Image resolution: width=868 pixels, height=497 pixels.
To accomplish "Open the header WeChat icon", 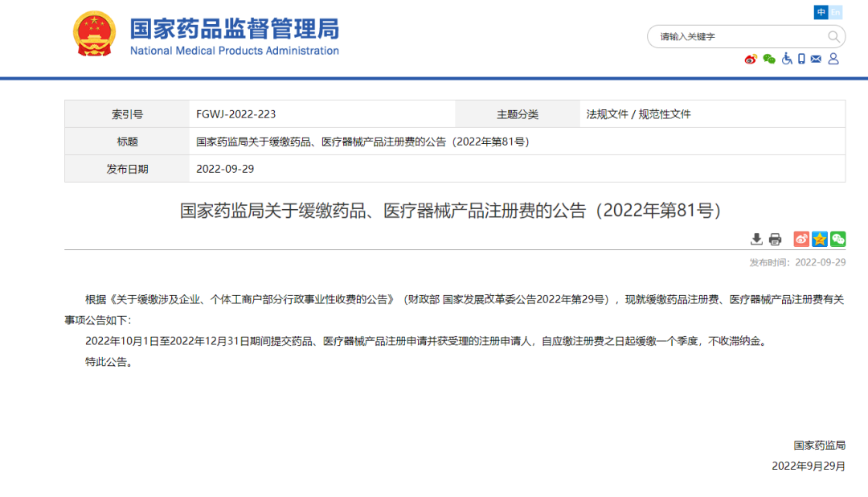I will point(769,59).
